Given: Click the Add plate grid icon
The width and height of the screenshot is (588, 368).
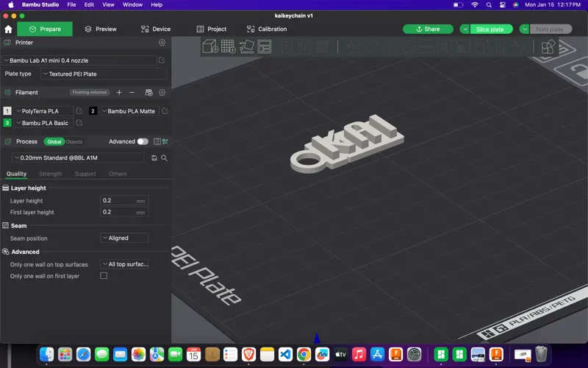Looking at the screenshot, I should tap(229, 46).
